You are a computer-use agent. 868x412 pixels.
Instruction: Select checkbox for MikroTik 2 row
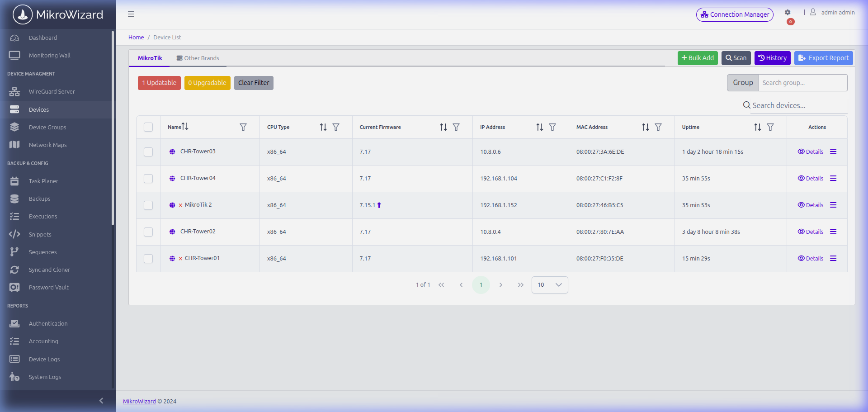(148, 205)
